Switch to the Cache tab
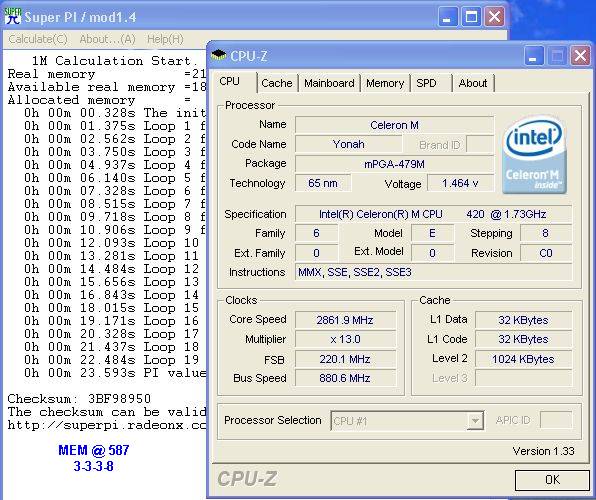 pyautogui.click(x=277, y=83)
